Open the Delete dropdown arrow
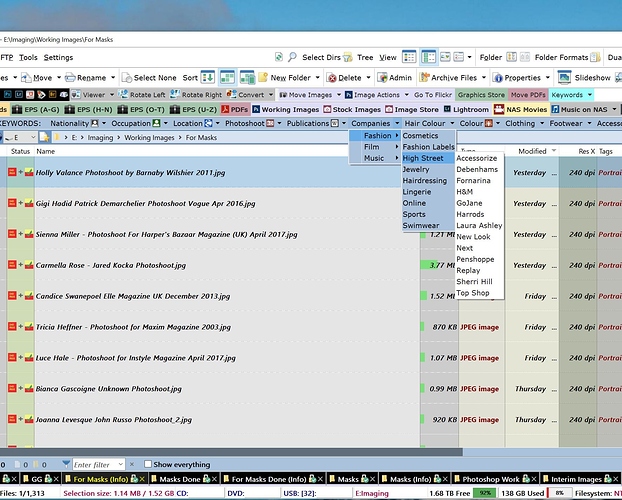 (x=369, y=77)
